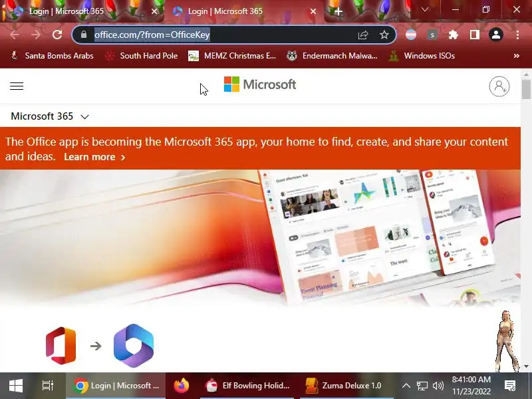Reload the page with the refresh icon
532x399 pixels.
point(57,35)
